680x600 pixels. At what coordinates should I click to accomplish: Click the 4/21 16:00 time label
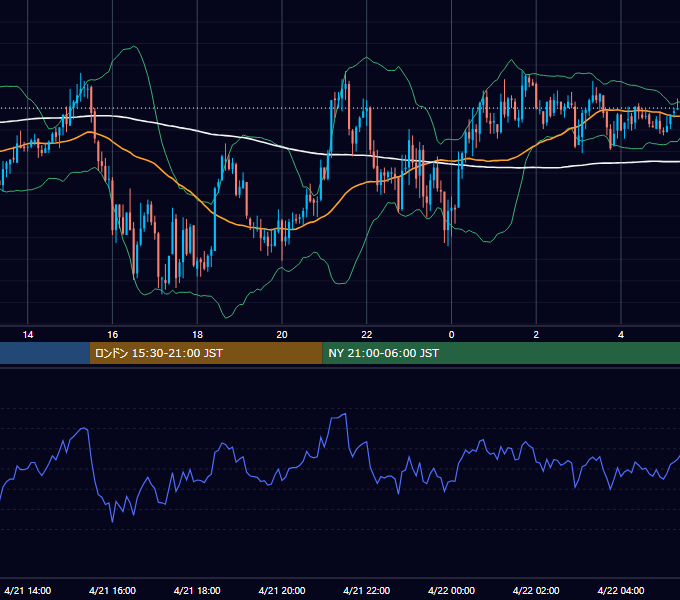[x=112, y=590]
